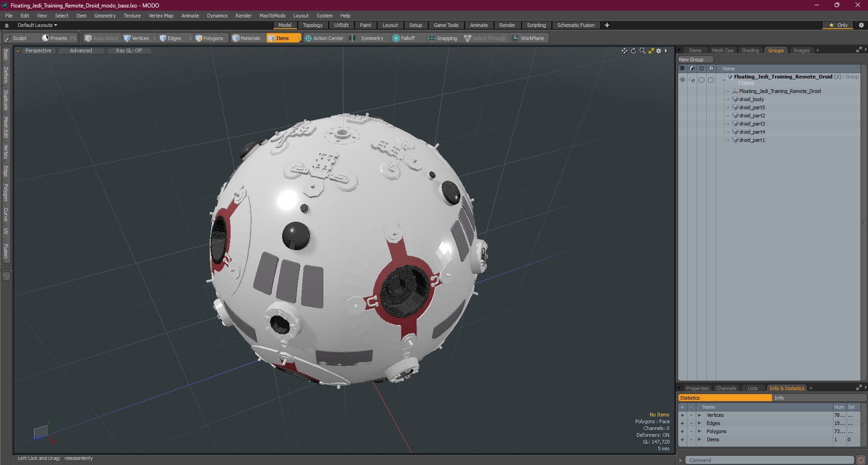Switch to the Channels tab

click(x=726, y=389)
